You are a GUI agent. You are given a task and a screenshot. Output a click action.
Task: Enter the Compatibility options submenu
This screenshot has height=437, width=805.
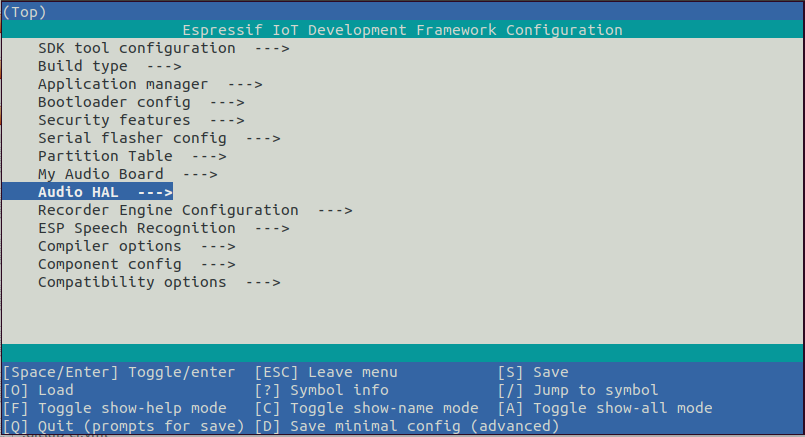pyautogui.click(x=132, y=282)
